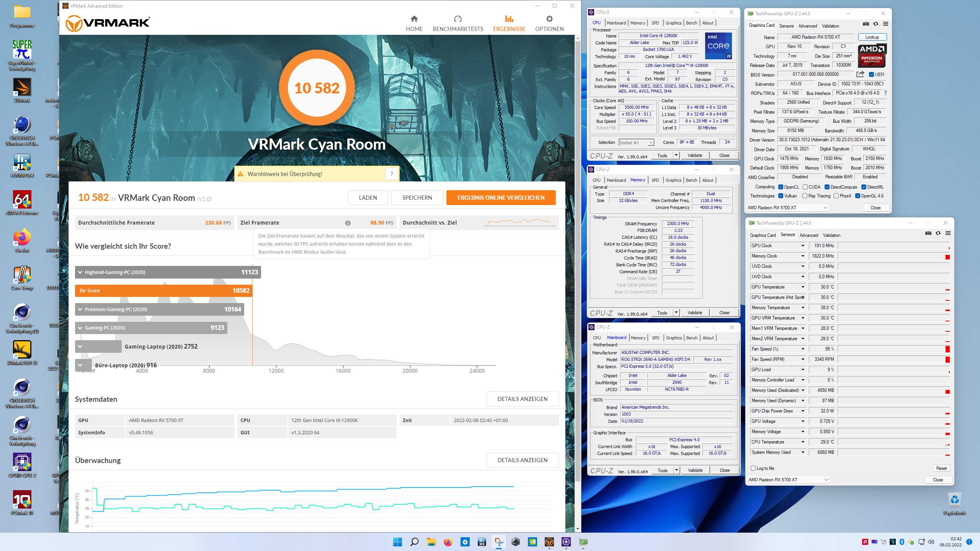This screenshot has width=980, height=551.
Task: Click camera icon in GPU-Z Sensors window
Action: coord(928,233)
